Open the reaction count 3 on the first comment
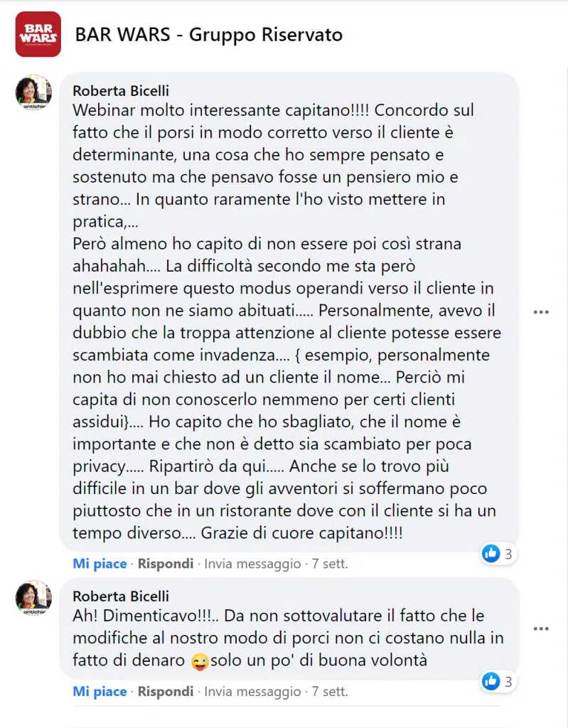This screenshot has width=568, height=728. 508,554
